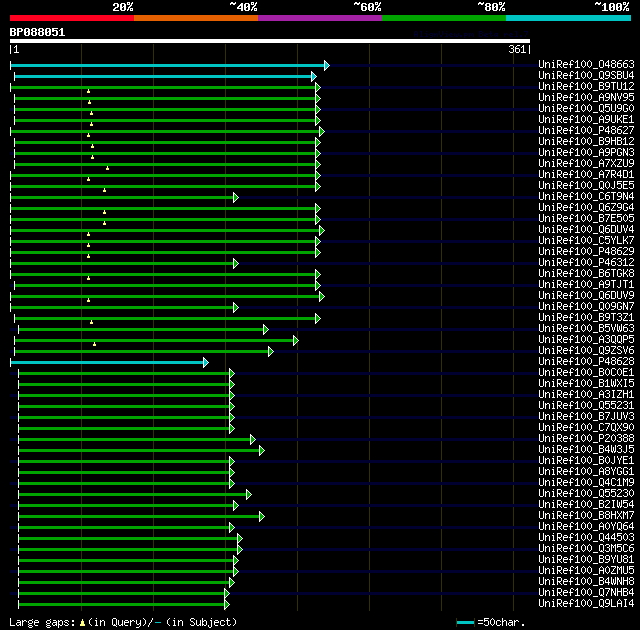Select the UniRef100_B2IW54 label

(x=586, y=505)
